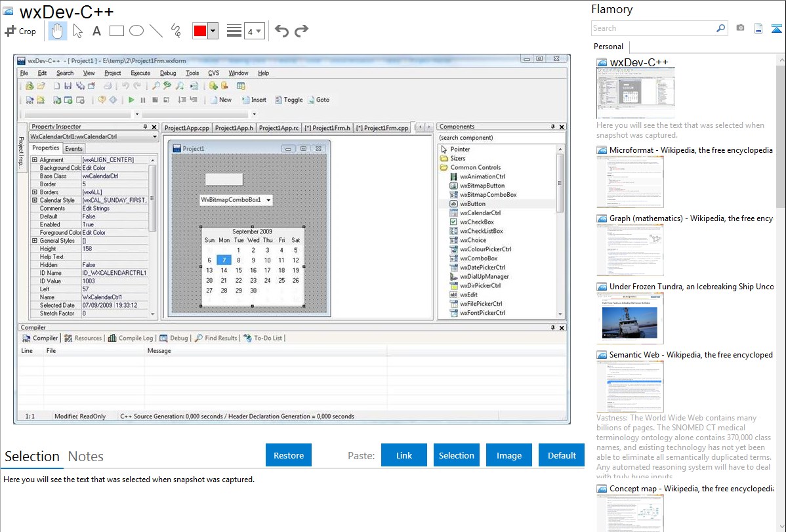Viewport: 786px width, 532px height.
Task: Select wxButton in the Components list
Action: (472, 203)
